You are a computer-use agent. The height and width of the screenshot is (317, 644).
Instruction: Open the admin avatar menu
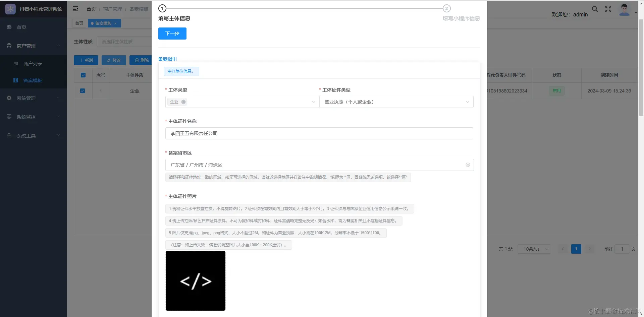click(624, 9)
